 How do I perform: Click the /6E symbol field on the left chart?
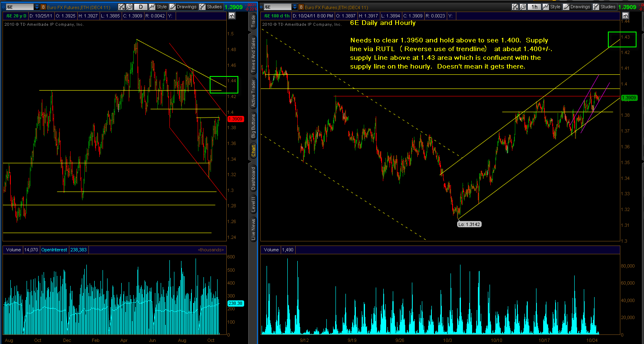click(x=20, y=7)
